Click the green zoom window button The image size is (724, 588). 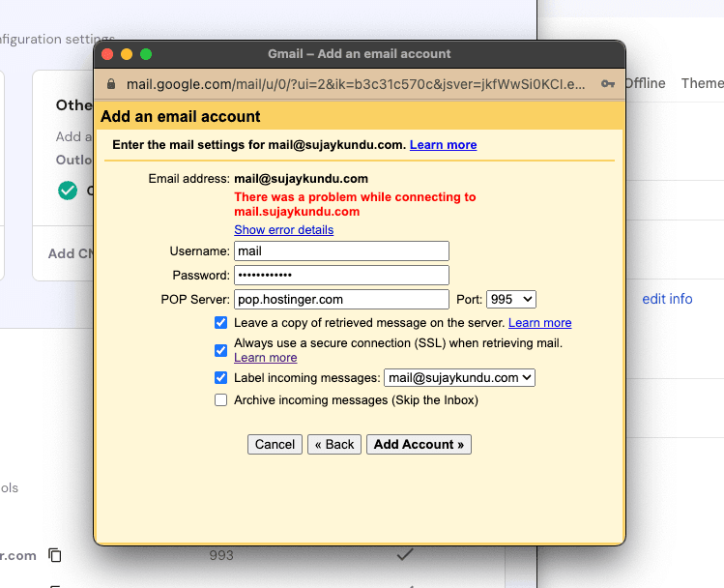(146, 54)
